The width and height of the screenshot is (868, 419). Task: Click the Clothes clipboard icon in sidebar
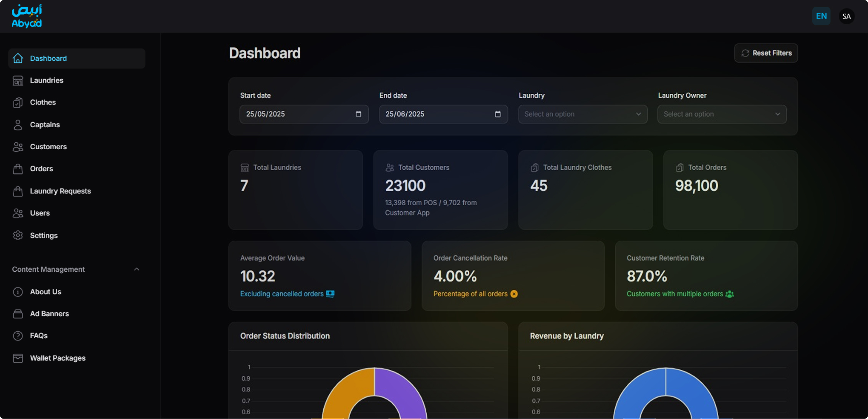coord(18,103)
